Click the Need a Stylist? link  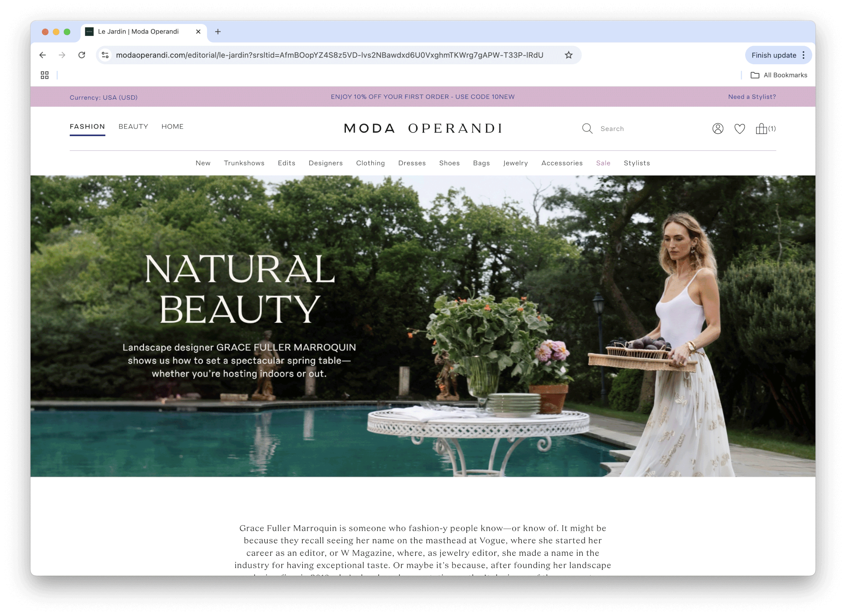[752, 97]
